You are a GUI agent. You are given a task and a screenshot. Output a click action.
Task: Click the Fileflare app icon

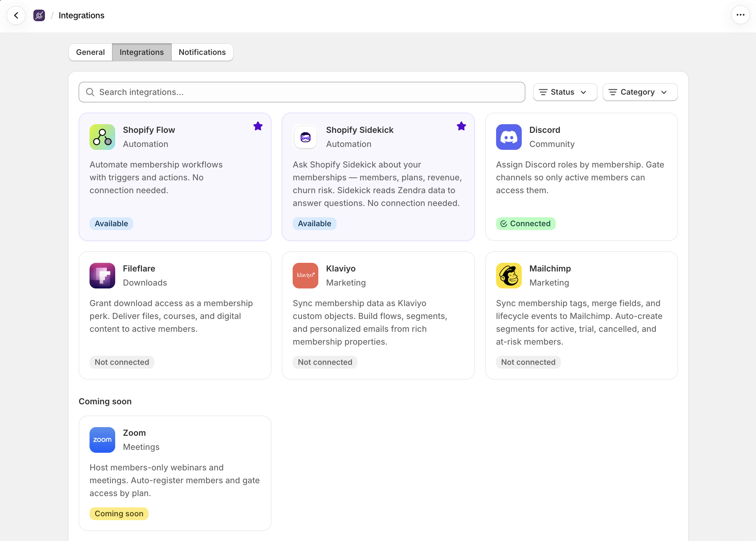102,276
